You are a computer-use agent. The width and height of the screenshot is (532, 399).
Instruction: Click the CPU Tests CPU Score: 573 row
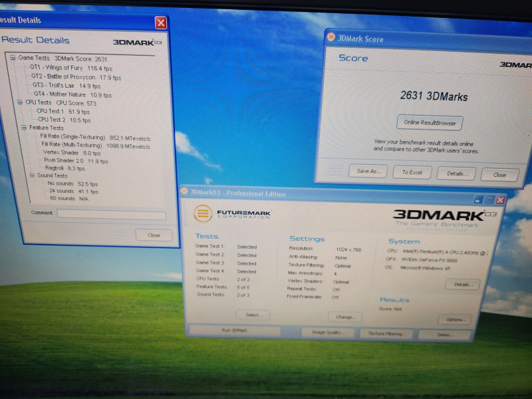[x=61, y=102]
